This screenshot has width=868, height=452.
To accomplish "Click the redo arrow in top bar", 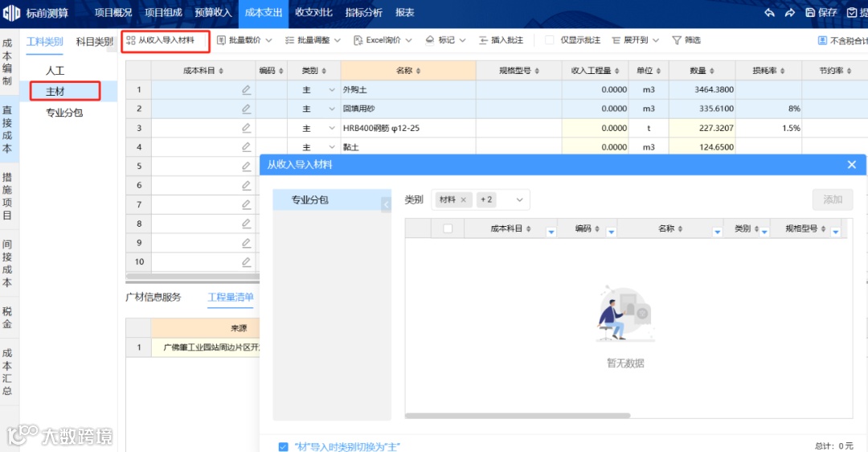I will pos(789,12).
